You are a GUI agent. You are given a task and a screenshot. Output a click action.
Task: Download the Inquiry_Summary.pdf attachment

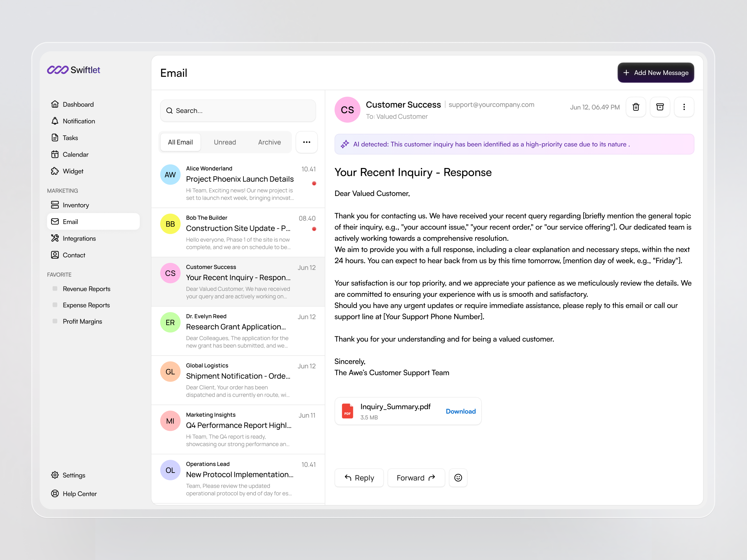(460, 411)
